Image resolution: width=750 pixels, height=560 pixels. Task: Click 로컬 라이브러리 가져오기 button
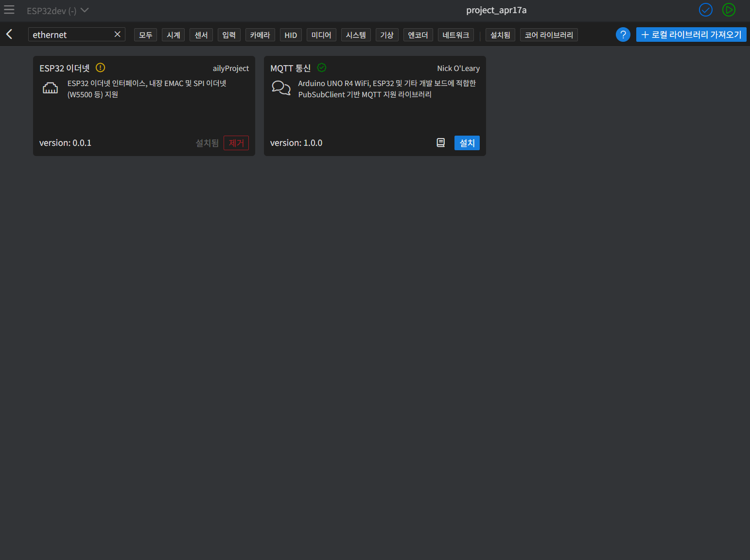(691, 35)
